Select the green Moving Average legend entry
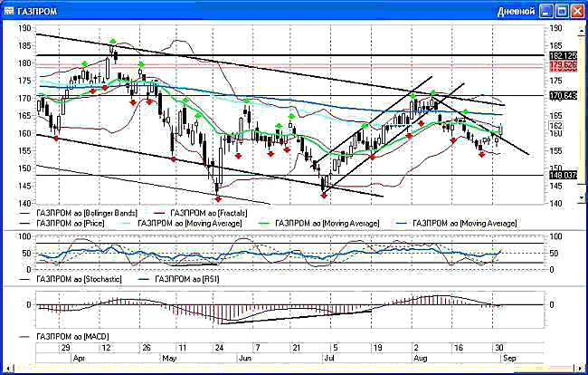Viewport: 588px width, 375px height. [x=319, y=224]
